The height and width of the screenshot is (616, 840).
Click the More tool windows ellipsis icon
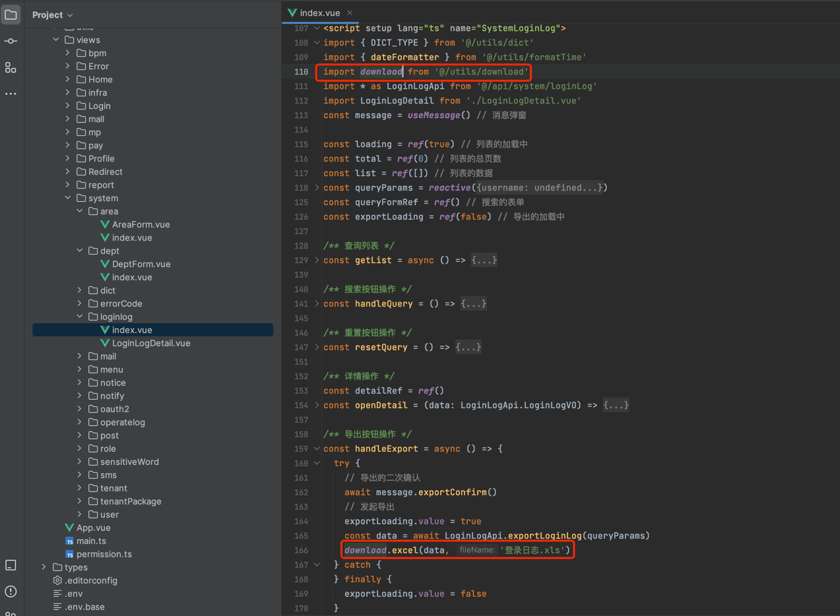pos(11,94)
